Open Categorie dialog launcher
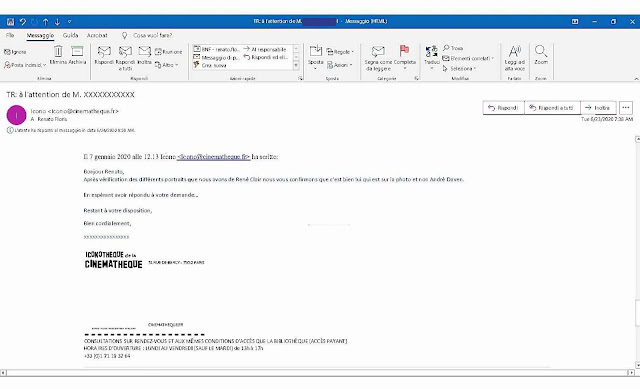Screen dimensions: 640x389 click(x=416, y=78)
